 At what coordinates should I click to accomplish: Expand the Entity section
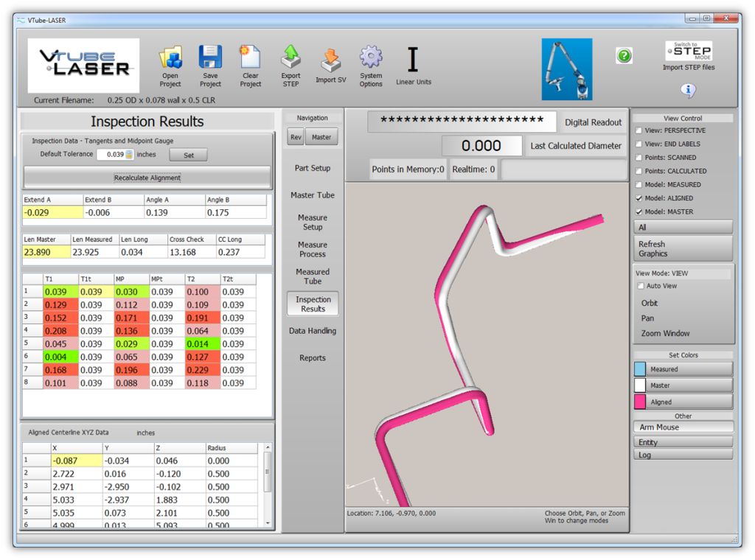(x=683, y=442)
